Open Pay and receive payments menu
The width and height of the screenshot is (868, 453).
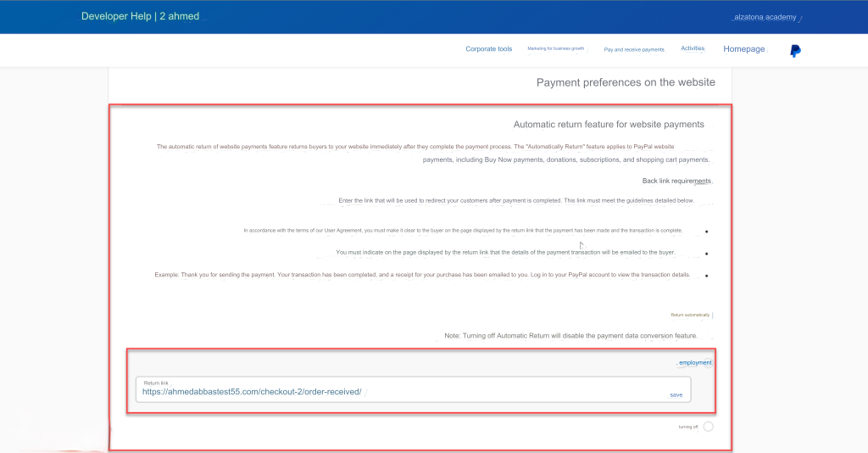click(634, 50)
